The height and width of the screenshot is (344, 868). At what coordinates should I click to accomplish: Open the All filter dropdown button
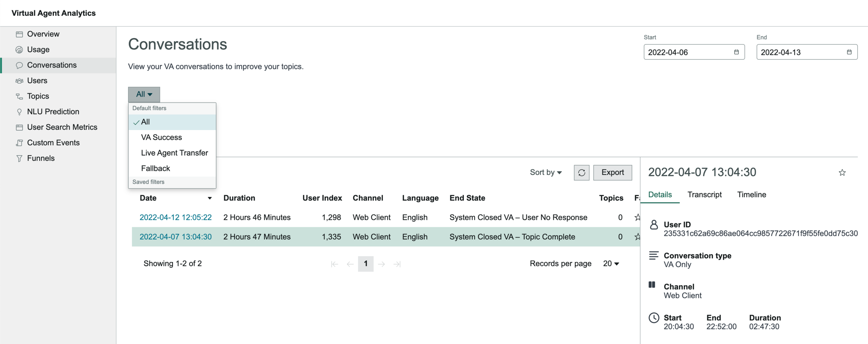[144, 94]
